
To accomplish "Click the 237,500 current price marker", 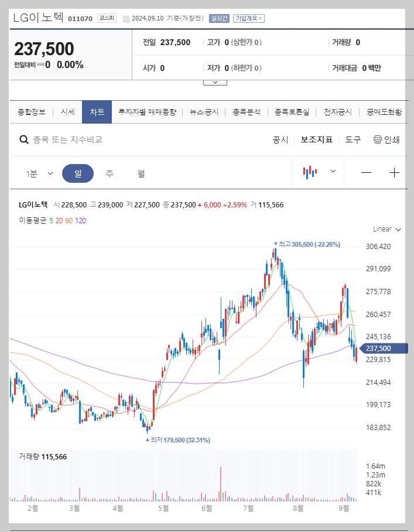I will (x=383, y=349).
